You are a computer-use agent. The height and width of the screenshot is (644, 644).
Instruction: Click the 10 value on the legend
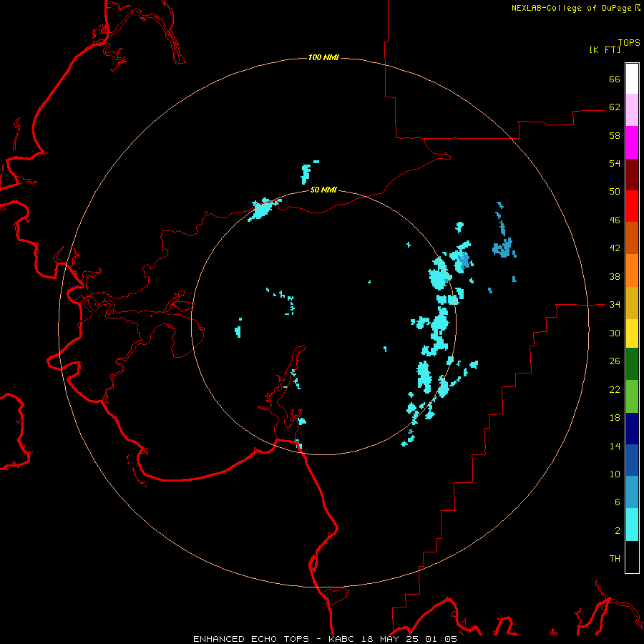(615, 474)
